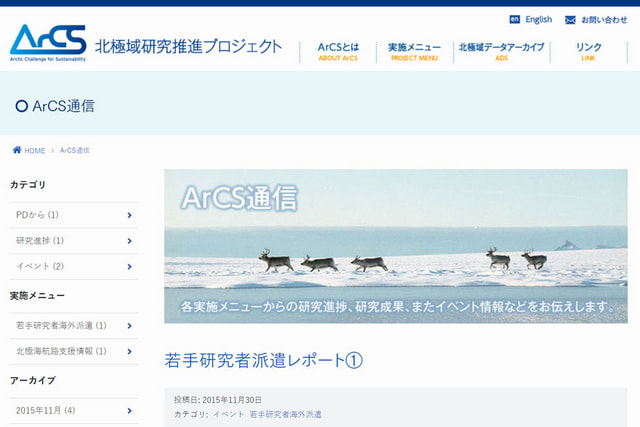The image size is (640, 427).
Task: Click the chevron arrow on the 研究進捗 row
Action: coord(129,241)
